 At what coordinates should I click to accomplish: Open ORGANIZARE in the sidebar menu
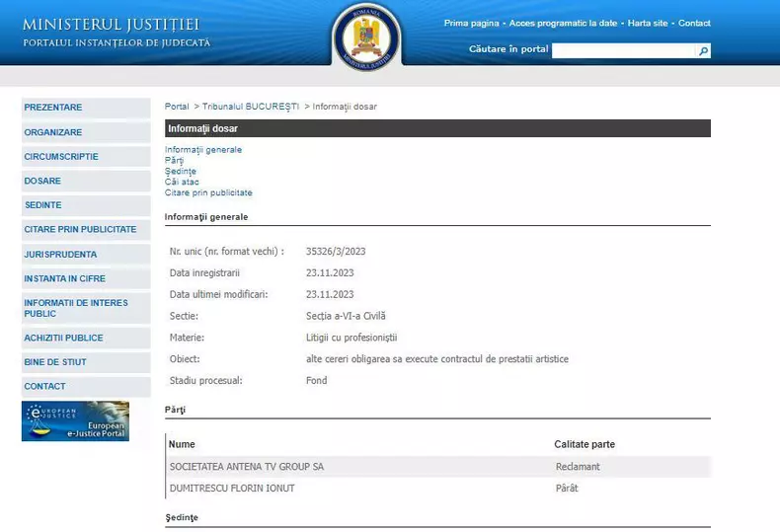[86, 132]
